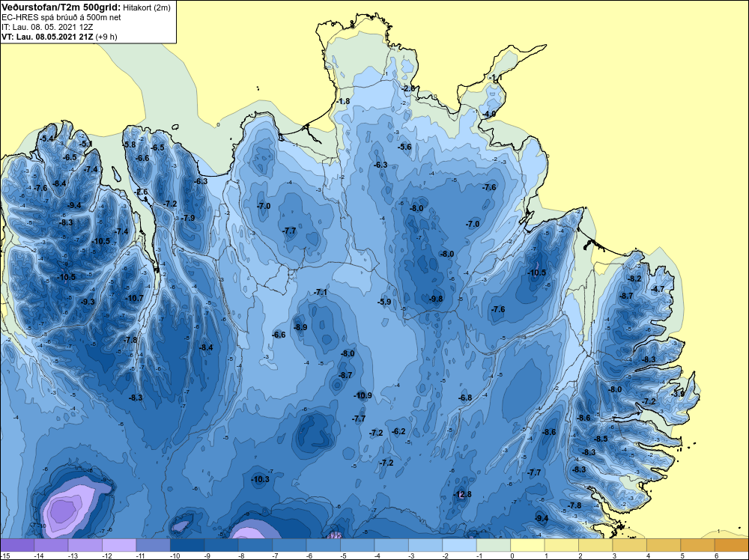Image resolution: width=749 pixels, height=560 pixels.
Task: Click the -5.9 temperature value
Action: point(384,302)
